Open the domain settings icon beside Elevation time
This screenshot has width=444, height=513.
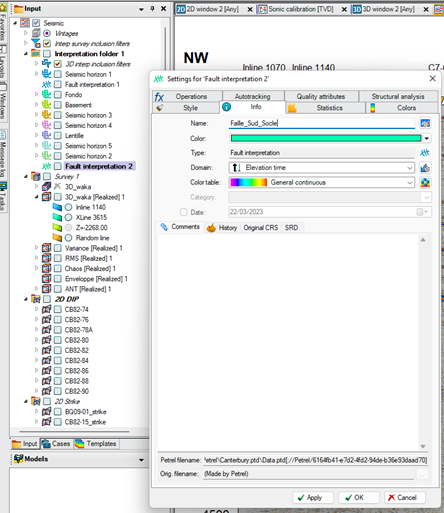point(425,168)
